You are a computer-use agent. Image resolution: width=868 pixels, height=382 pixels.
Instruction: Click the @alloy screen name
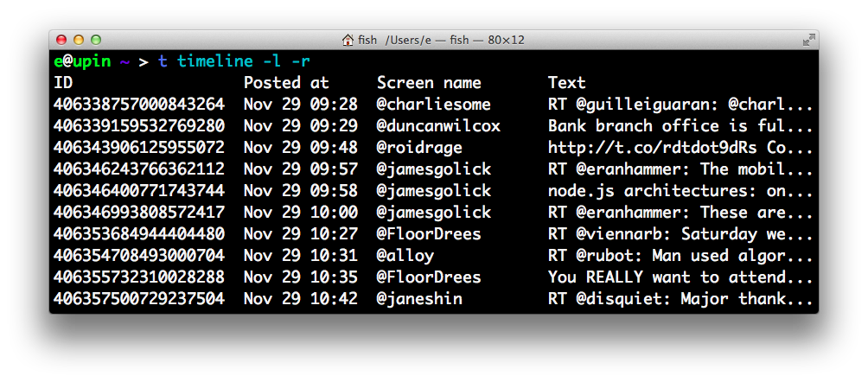click(x=405, y=256)
